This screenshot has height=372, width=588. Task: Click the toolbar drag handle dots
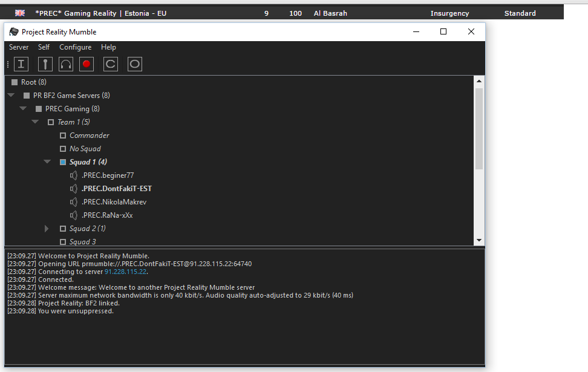click(8, 65)
